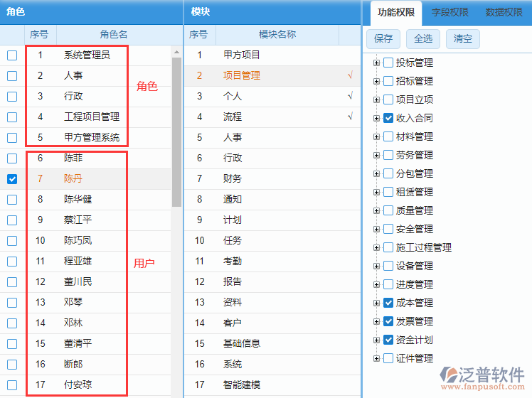The height and width of the screenshot is (398, 532).
Task: Select the 工程项目管理 role row
Action: pyautogui.click(x=92, y=117)
